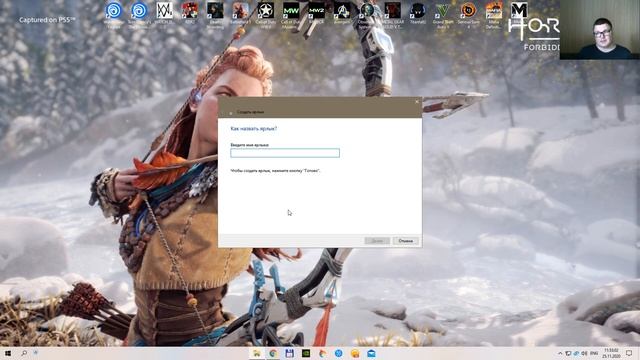Open the Avengers desktop shortcut
640x360 pixels.
click(342, 13)
